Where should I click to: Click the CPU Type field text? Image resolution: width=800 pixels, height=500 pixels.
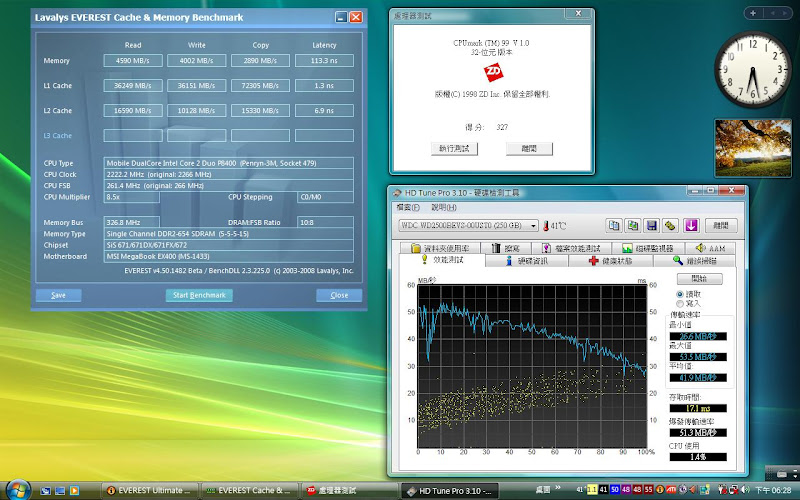pyautogui.click(x=229, y=163)
